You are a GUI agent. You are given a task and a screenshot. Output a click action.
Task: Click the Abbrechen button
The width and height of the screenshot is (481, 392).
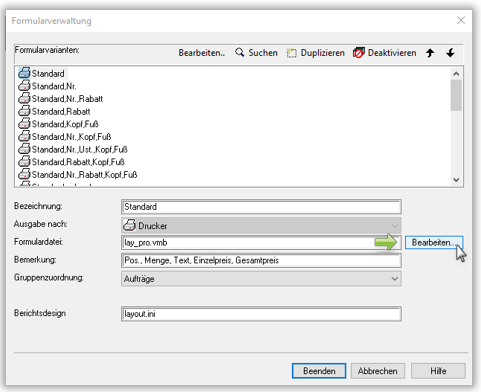(378, 371)
